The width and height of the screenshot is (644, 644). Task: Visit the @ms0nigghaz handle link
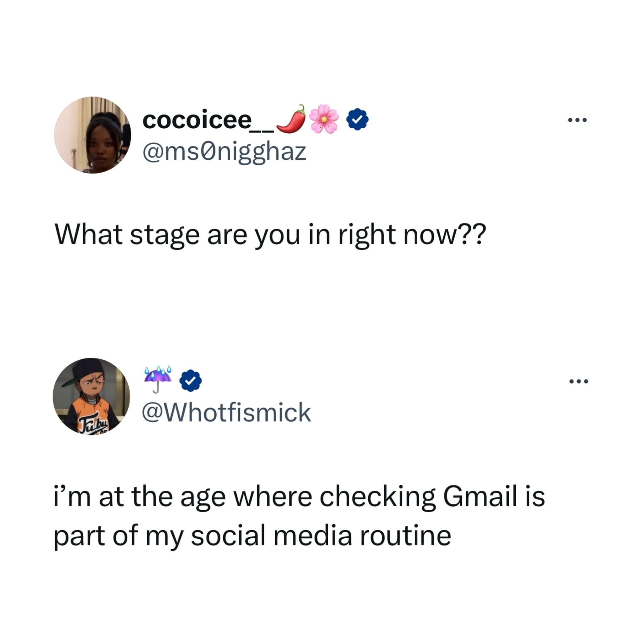224,152
